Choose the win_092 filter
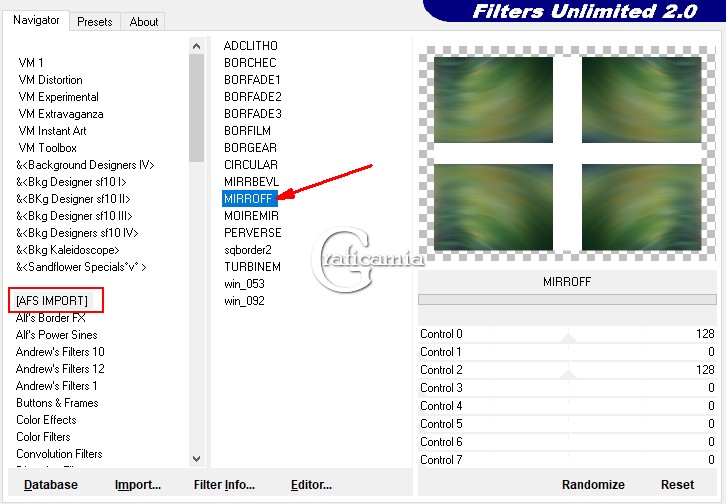 [244, 301]
